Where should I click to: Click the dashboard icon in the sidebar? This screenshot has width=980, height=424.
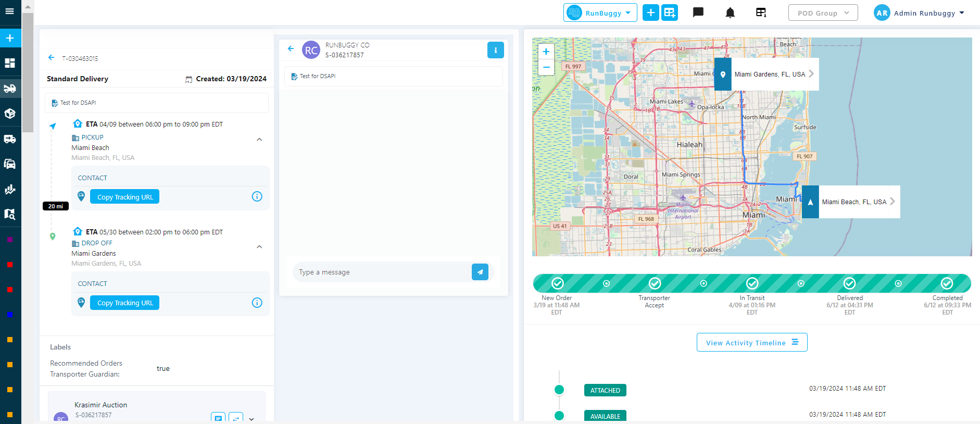pyautogui.click(x=10, y=63)
